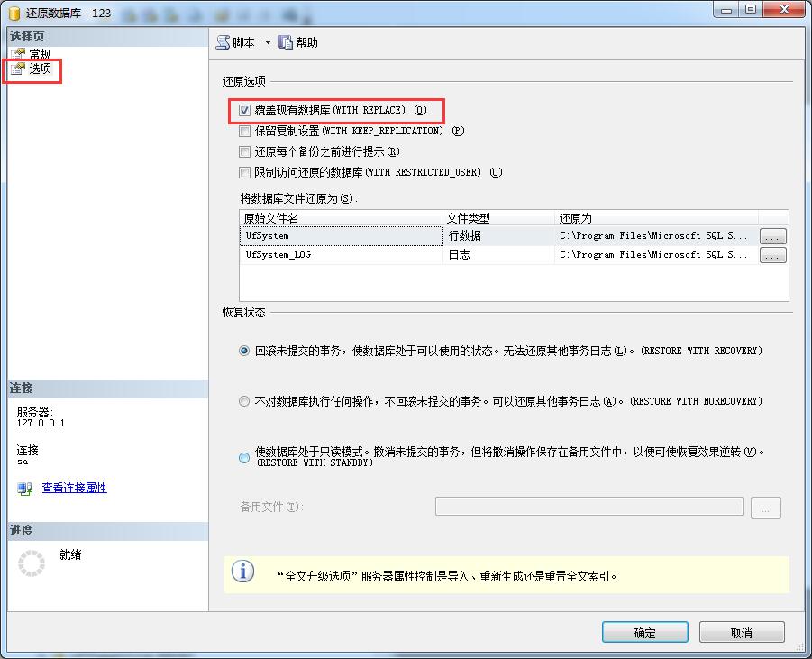Click the database icon in the title bar

coord(15,13)
